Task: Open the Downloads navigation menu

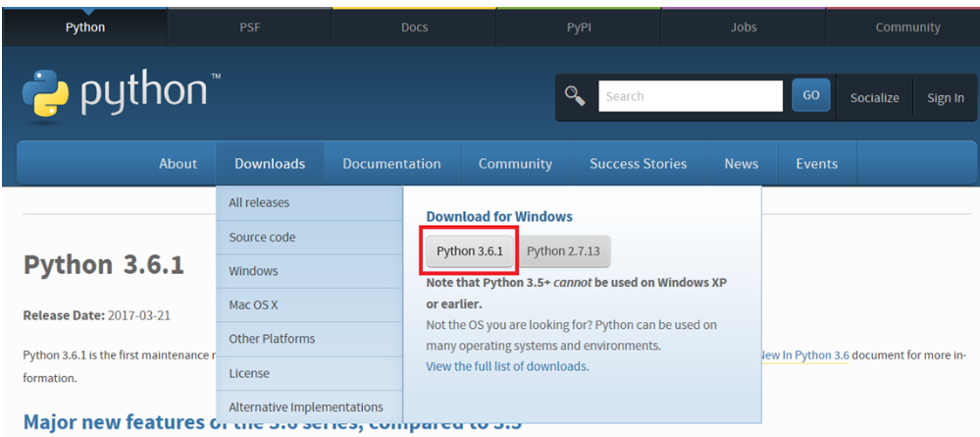Action: point(270,164)
